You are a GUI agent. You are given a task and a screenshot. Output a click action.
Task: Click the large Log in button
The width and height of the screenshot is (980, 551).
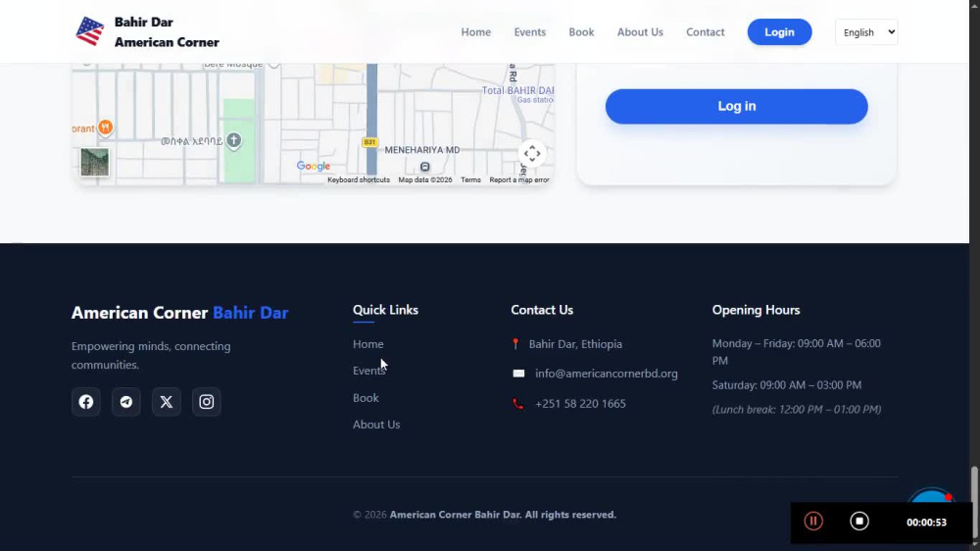coord(736,106)
